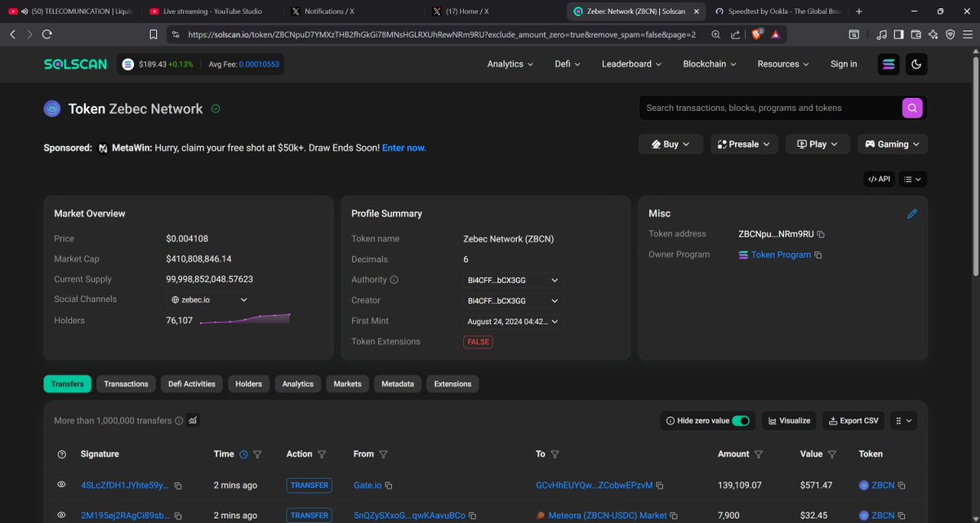Screen dimensions: 980x523
Task: Open the Solana network selector icon
Action: pos(889,64)
